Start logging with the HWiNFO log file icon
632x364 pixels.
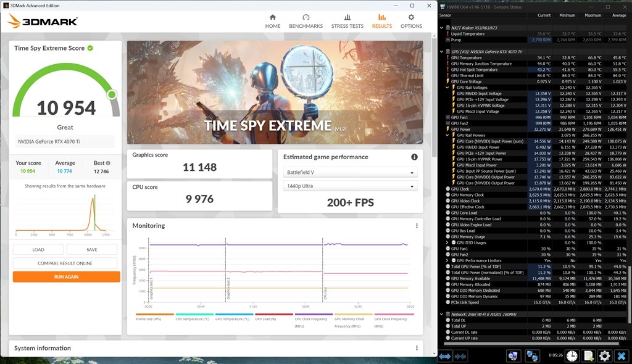click(588, 355)
